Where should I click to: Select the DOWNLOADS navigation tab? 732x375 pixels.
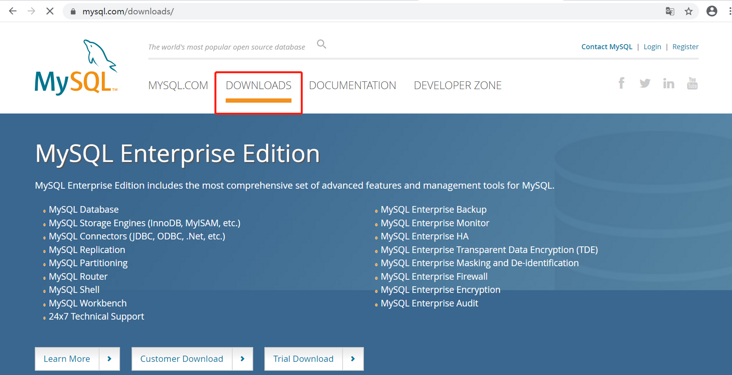(258, 85)
